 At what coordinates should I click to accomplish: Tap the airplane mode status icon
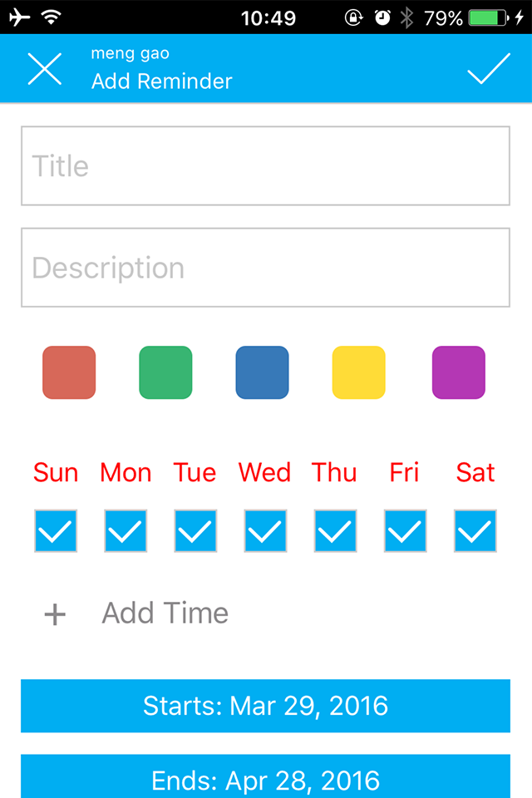(19, 17)
